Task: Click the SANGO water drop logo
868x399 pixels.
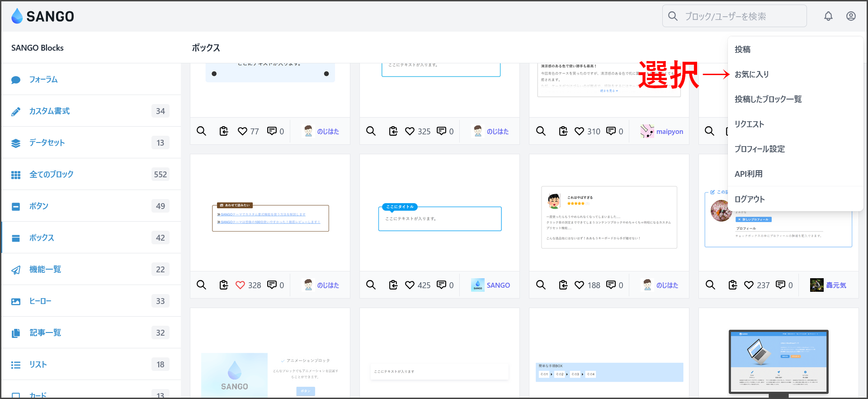Action: [x=17, y=16]
